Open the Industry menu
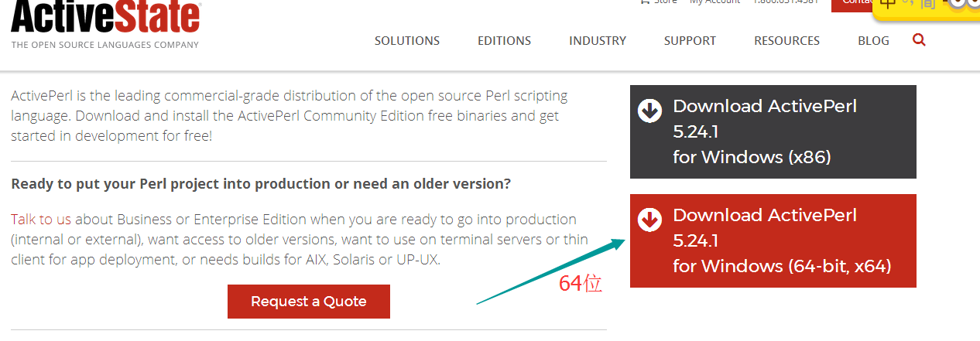Screen dimensions: 980x341 597,41
